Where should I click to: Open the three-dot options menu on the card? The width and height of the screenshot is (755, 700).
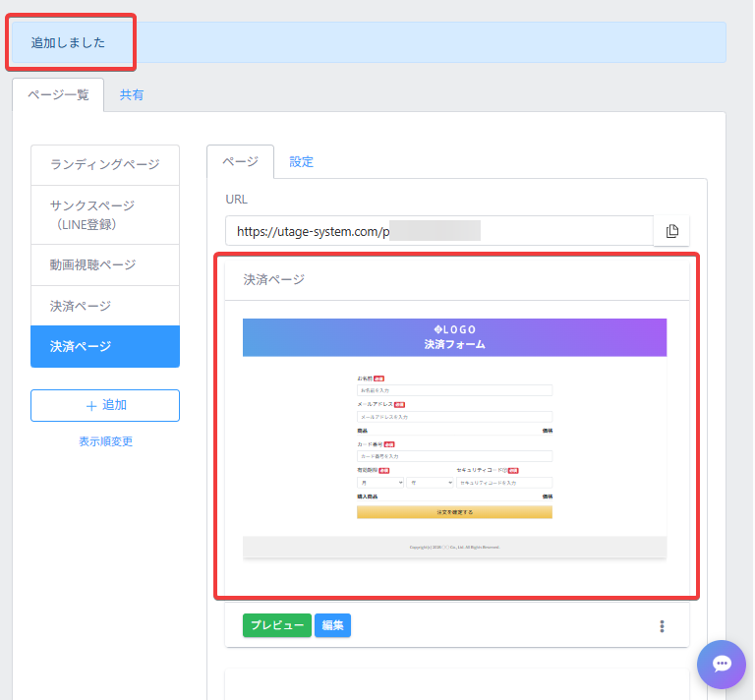tap(662, 626)
